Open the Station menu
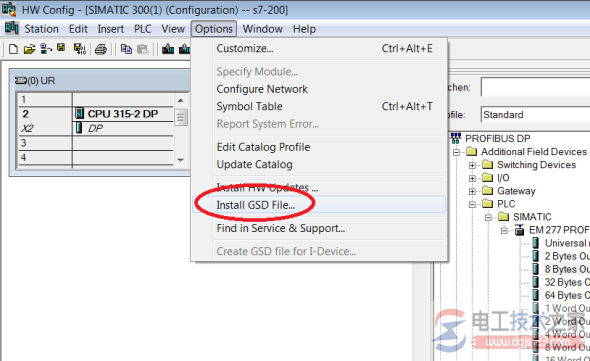The height and width of the screenshot is (361, 590). [41, 29]
